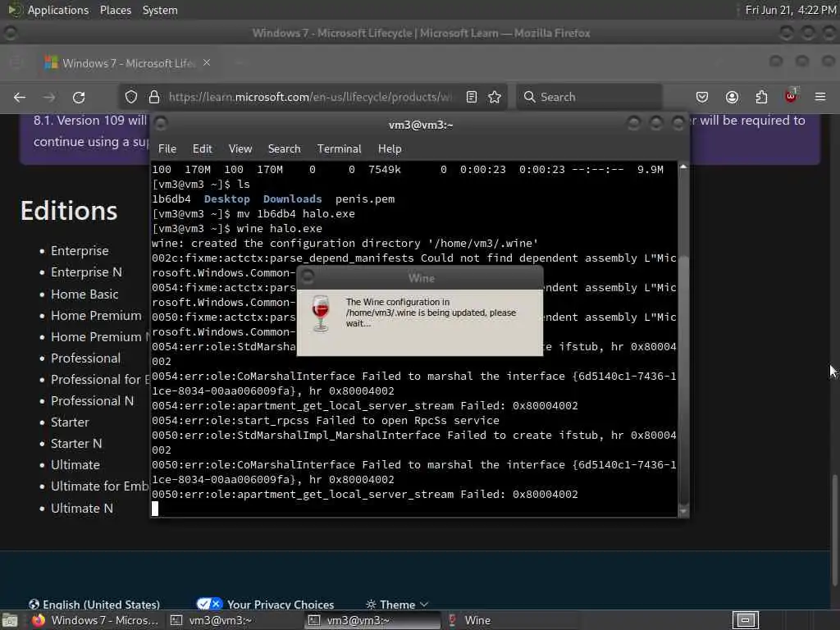Open the terminal Help menu

(x=390, y=149)
